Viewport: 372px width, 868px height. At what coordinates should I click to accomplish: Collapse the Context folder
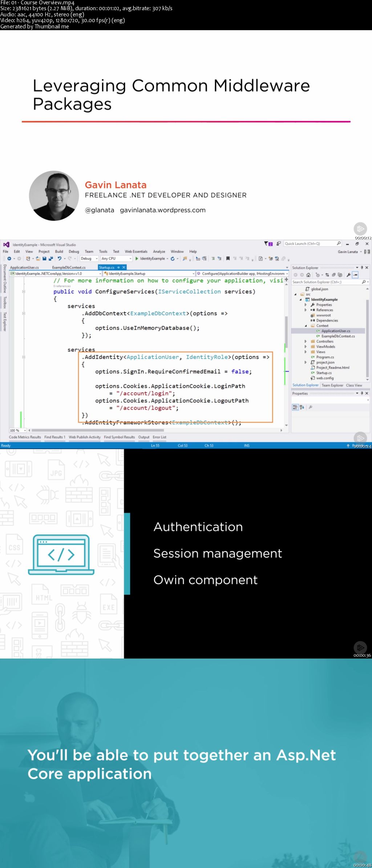click(x=306, y=326)
